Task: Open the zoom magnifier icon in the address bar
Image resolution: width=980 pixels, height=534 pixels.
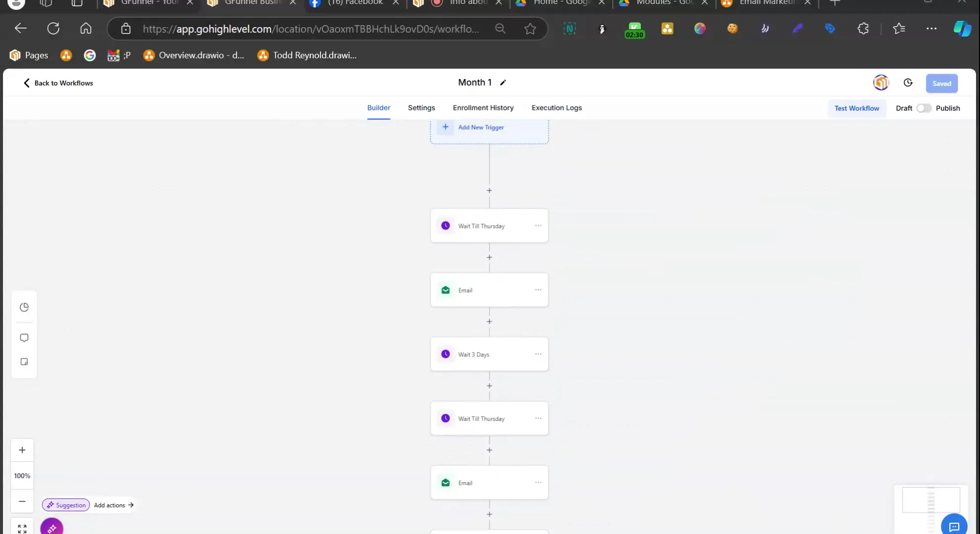Action: point(500,29)
